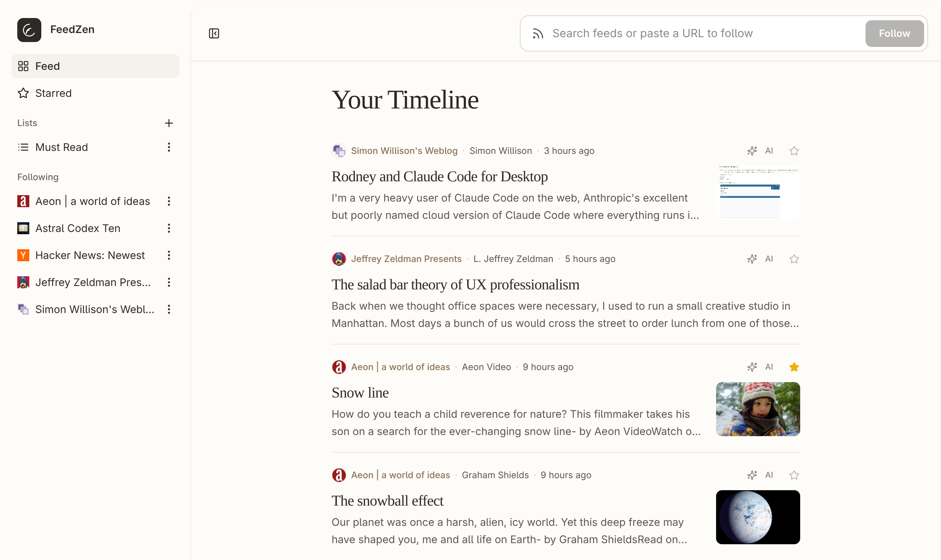Click the '3 hours ago' timestamp

coord(569,151)
